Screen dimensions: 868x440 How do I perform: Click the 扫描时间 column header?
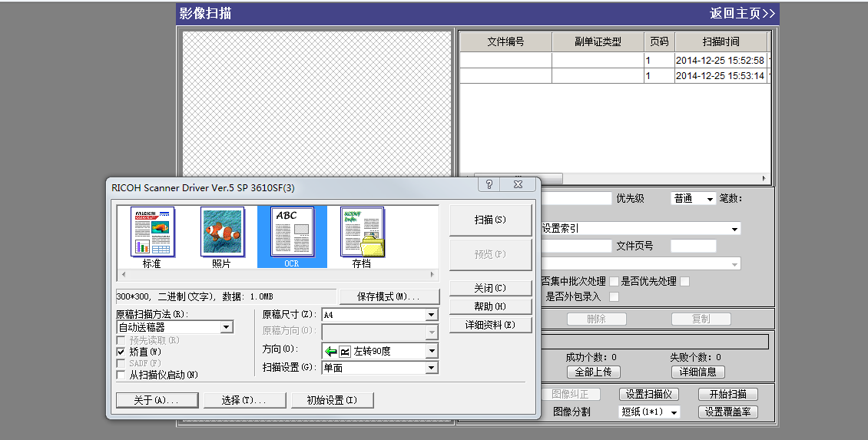[x=721, y=42]
